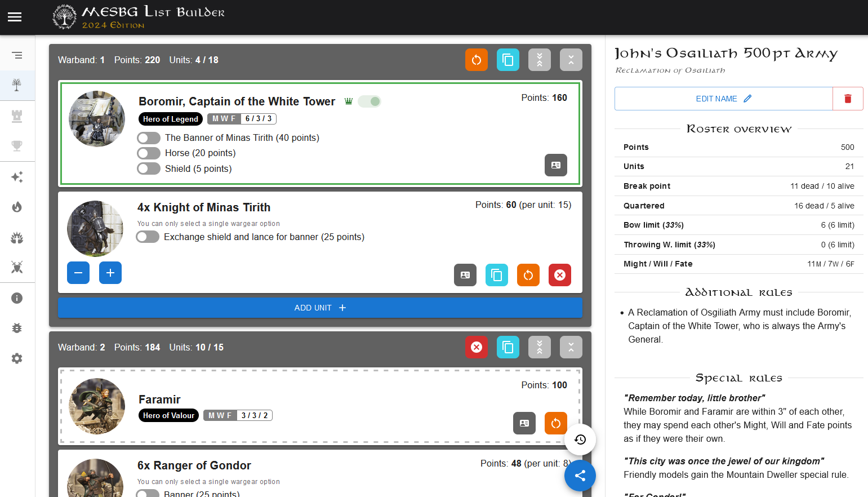The width and height of the screenshot is (868, 497).
Task: Report a bug using the bug icon
Action: [x=17, y=328]
